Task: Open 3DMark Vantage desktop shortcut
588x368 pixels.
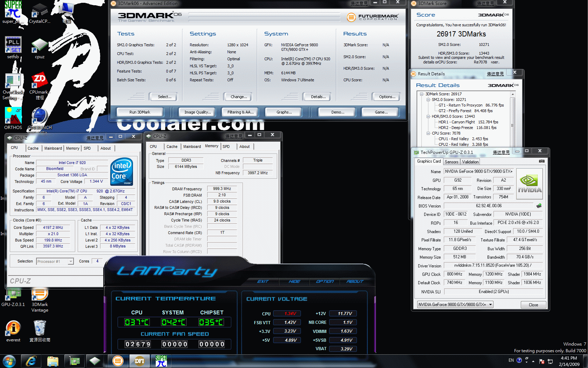Action: coord(40,301)
